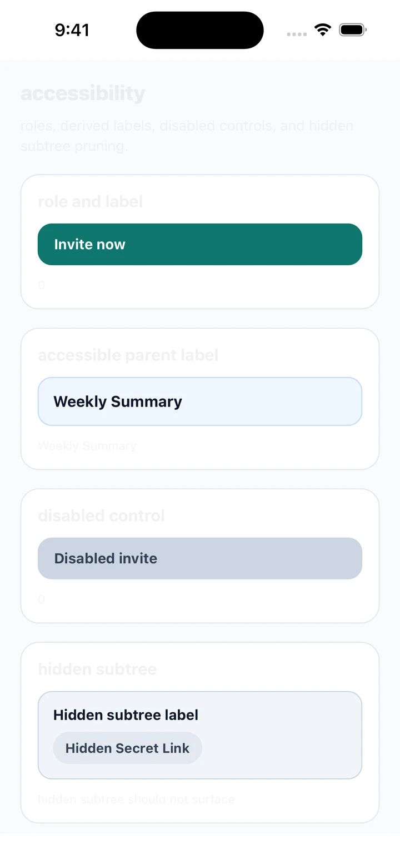The width and height of the screenshot is (400, 868).
Task: Tap the description starting with roles, derived labels
Action: [x=187, y=136]
